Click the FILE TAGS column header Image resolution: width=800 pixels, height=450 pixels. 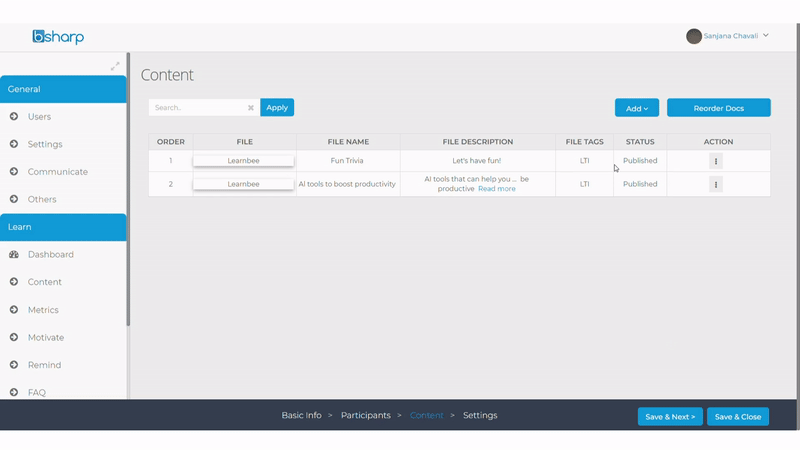[584, 142]
